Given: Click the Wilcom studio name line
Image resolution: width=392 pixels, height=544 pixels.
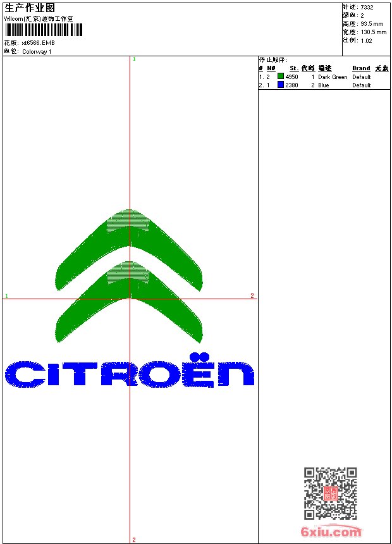Looking at the screenshot, I should coord(38,19).
